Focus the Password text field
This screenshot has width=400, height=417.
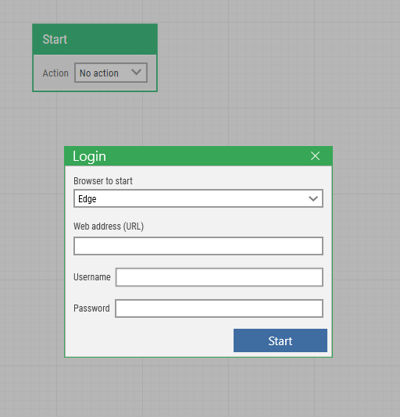(x=219, y=308)
